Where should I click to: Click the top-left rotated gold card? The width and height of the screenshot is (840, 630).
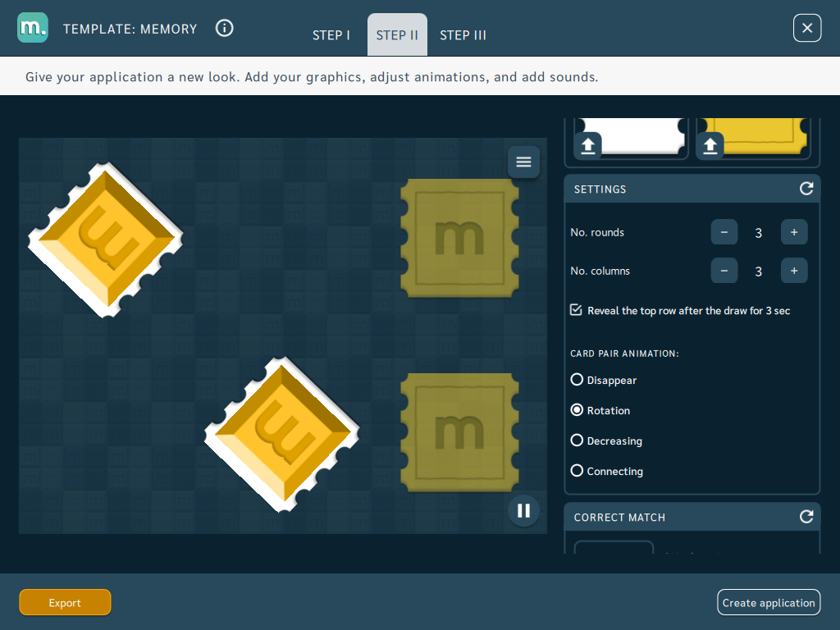(x=106, y=240)
